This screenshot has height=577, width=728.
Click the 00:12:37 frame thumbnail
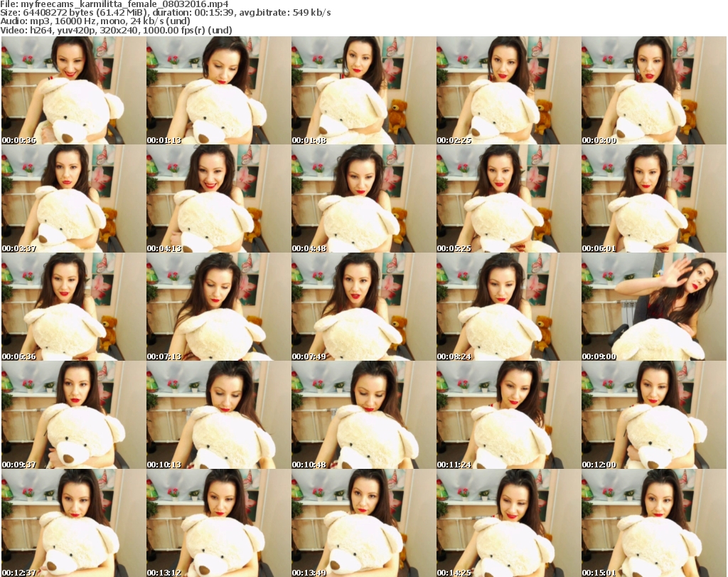pyautogui.click(x=73, y=523)
